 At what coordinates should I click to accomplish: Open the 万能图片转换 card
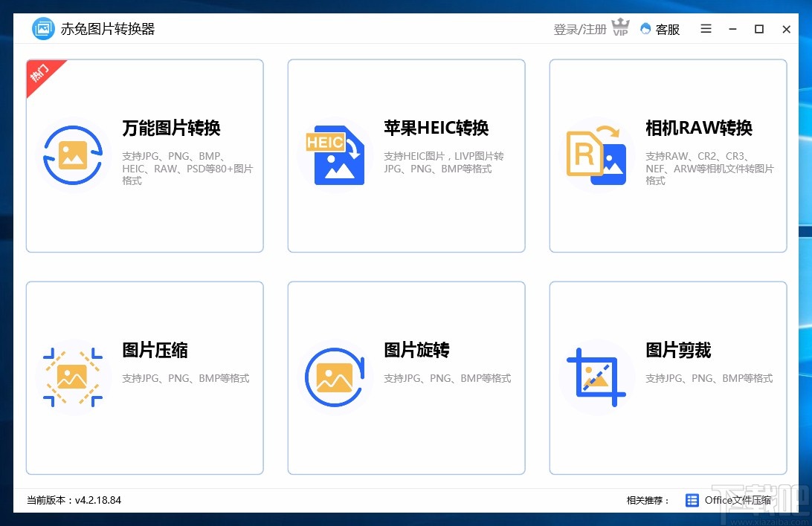pos(144,155)
